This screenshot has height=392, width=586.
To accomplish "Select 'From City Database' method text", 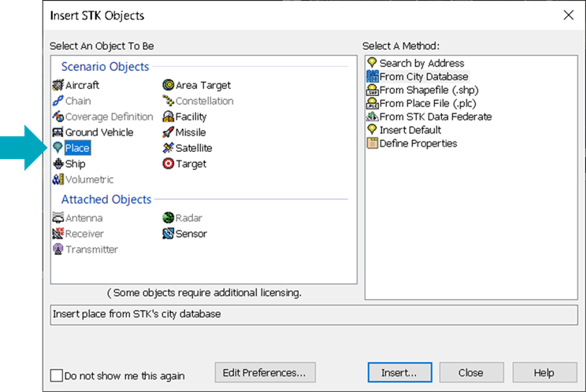I will click(x=424, y=76).
